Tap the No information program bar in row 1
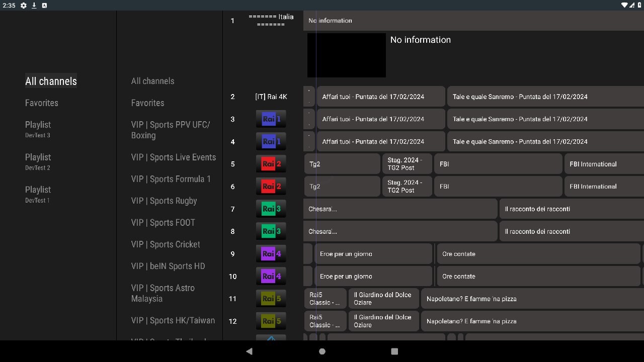 tap(473, 21)
